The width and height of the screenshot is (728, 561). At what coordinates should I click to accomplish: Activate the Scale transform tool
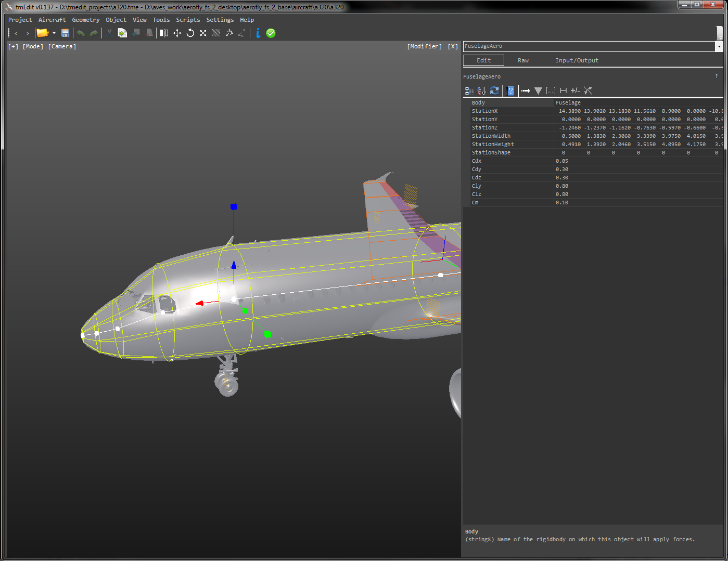203,33
